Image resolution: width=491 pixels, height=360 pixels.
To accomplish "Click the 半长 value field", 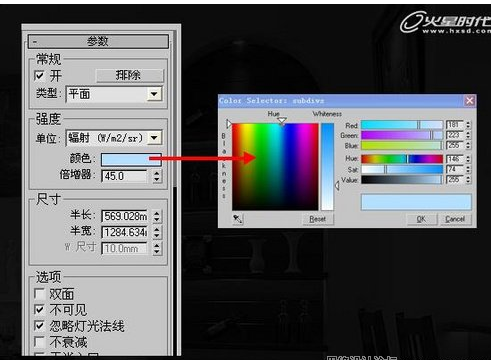I will 124,216.
